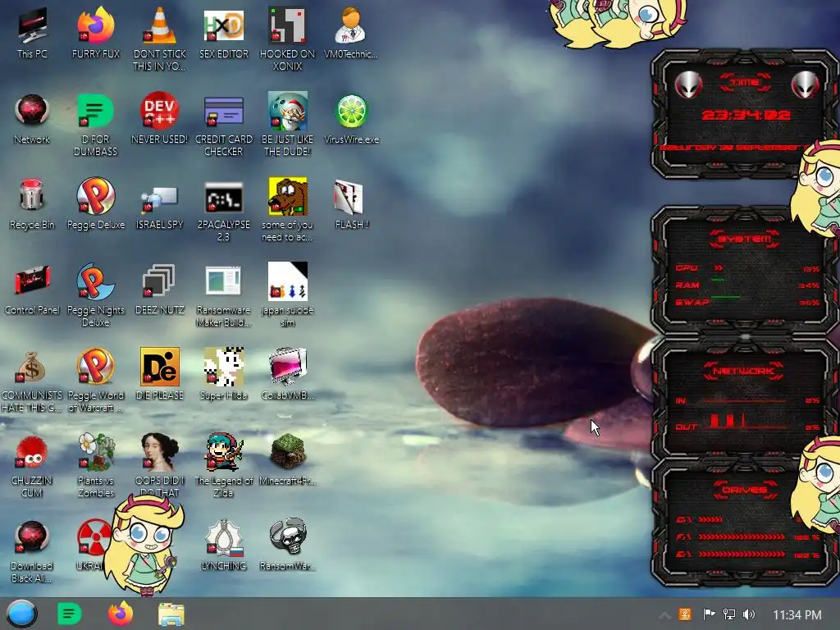The image size is (840, 630).
Task: Click the NETWORK widget OUT graph
Action: 746,421
